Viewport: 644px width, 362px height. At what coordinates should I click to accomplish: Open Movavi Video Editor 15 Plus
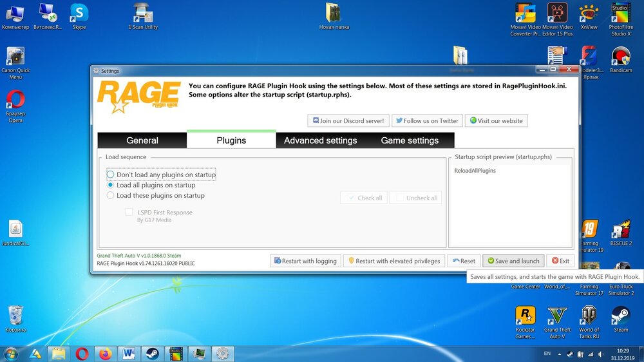557,19
